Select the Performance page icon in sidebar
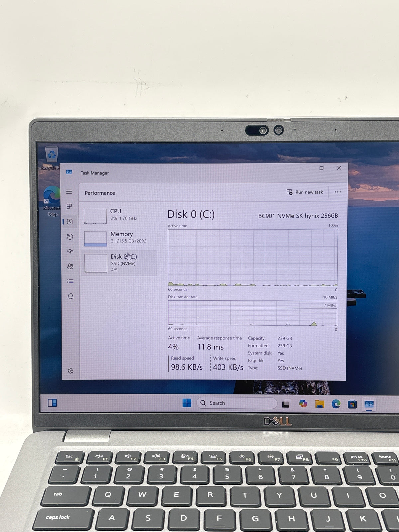This screenshot has width=399, height=532. click(70, 222)
